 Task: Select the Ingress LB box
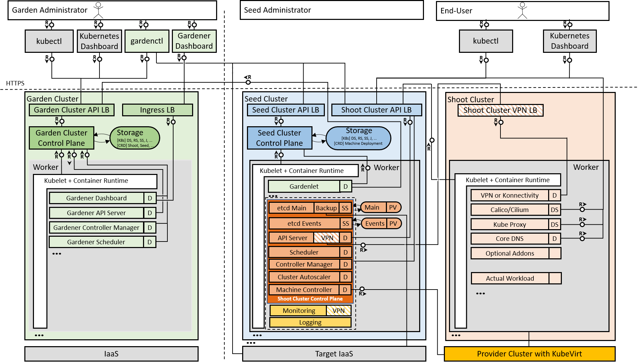[157, 110]
